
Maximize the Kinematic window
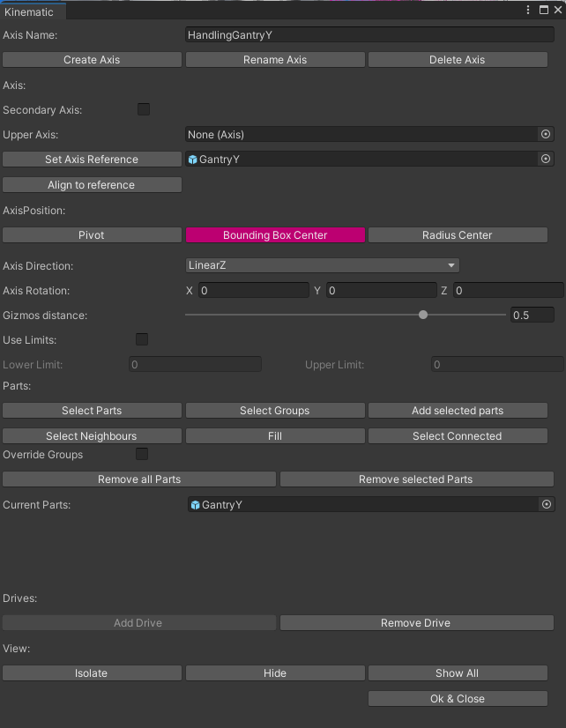[x=544, y=10]
